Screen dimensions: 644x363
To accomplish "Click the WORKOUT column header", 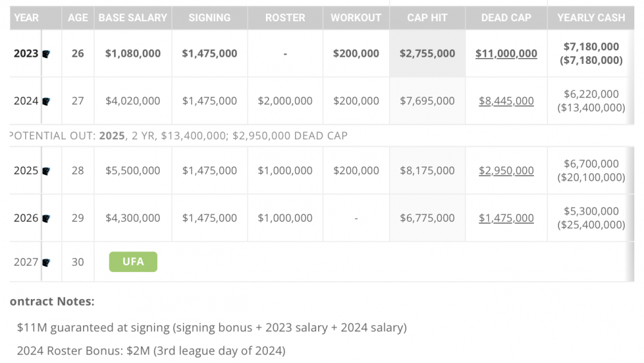I will click(x=356, y=17).
